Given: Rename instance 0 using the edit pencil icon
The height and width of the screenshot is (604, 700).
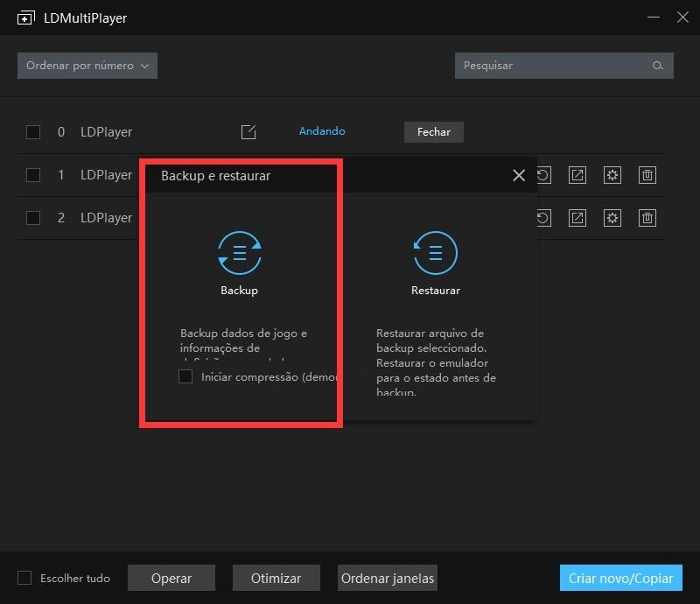Looking at the screenshot, I should click(x=248, y=131).
